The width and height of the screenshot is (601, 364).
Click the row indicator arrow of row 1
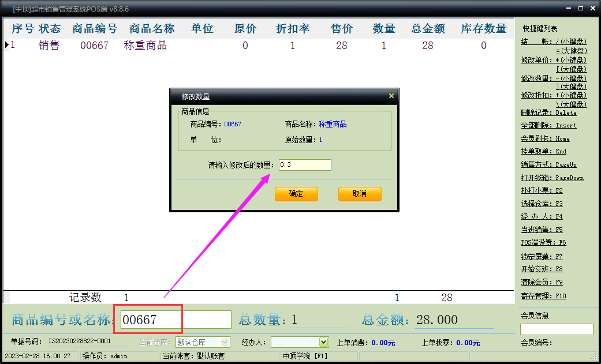7,45
